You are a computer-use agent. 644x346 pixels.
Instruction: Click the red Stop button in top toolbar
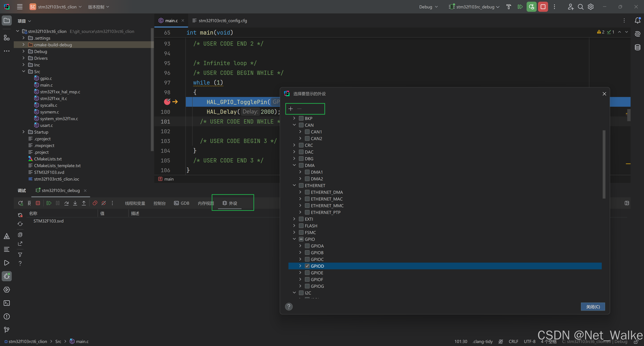(543, 7)
